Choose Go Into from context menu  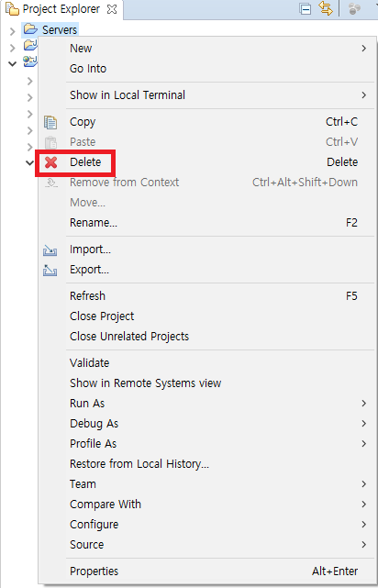(x=207, y=68)
